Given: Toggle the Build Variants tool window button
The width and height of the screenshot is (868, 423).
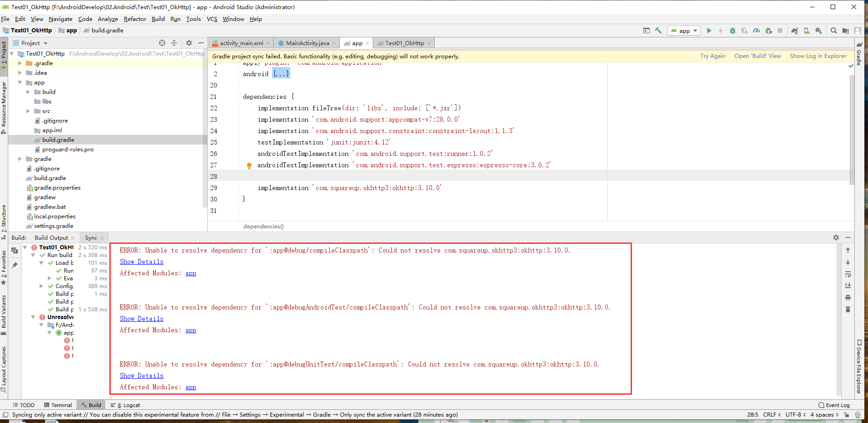Looking at the screenshot, I should click(4, 315).
